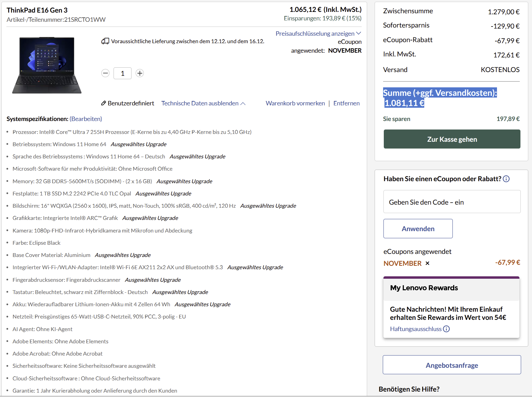Click the quantity input field showing 1
This screenshot has height=397, width=532.
[x=122, y=73]
